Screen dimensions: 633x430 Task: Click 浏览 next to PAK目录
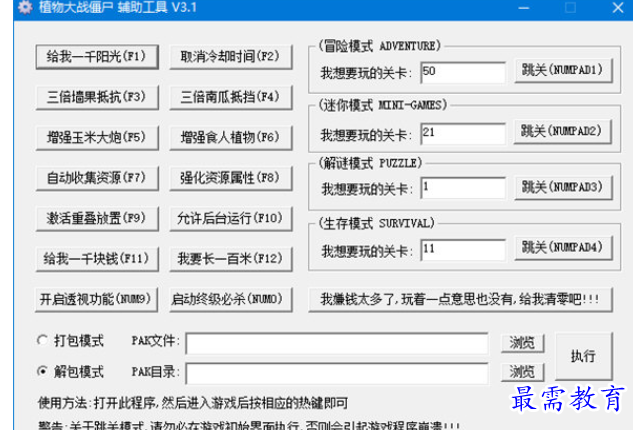pyautogui.click(x=522, y=372)
